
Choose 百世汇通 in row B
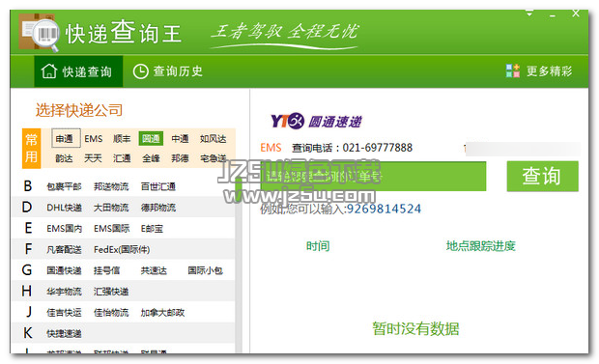coord(158,186)
